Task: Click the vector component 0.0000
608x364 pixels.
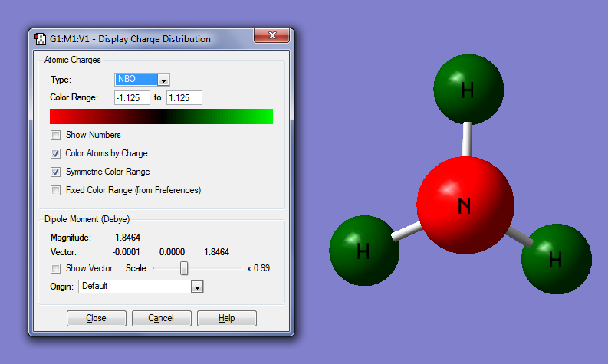Action: tap(172, 252)
